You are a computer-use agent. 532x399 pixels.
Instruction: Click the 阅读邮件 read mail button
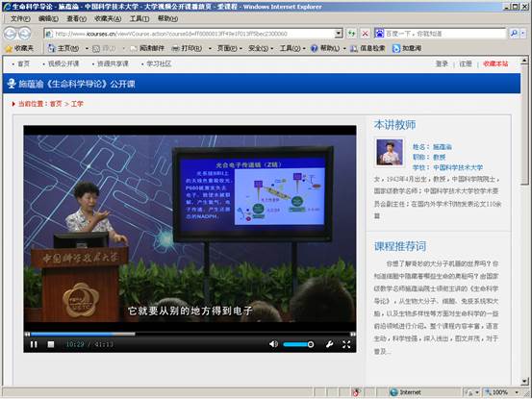147,48
